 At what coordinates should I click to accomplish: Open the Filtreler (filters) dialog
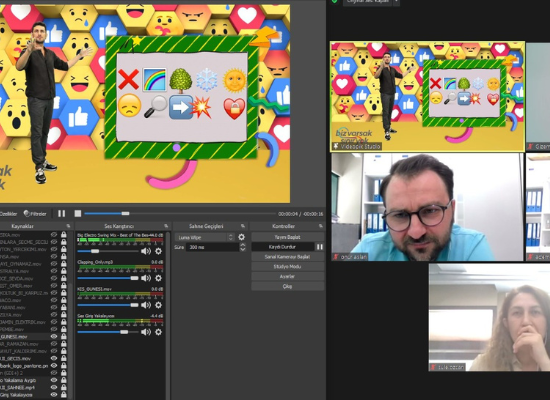tap(35, 213)
